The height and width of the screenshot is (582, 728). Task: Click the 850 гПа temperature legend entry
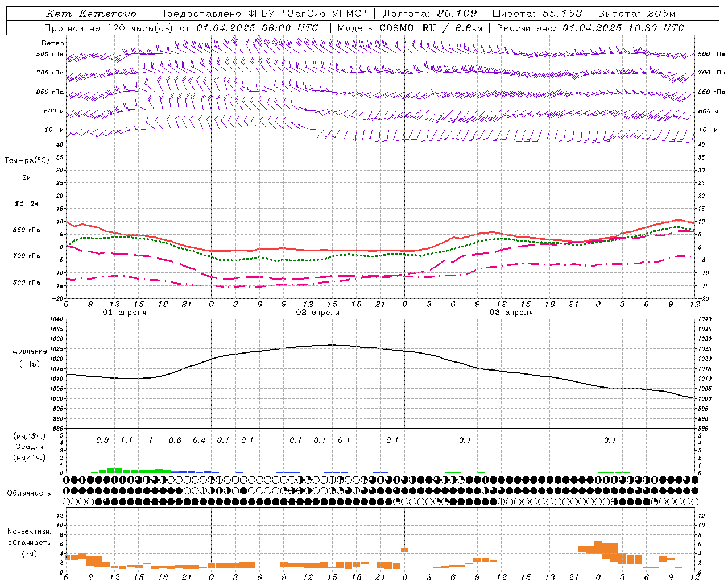[27, 230]
